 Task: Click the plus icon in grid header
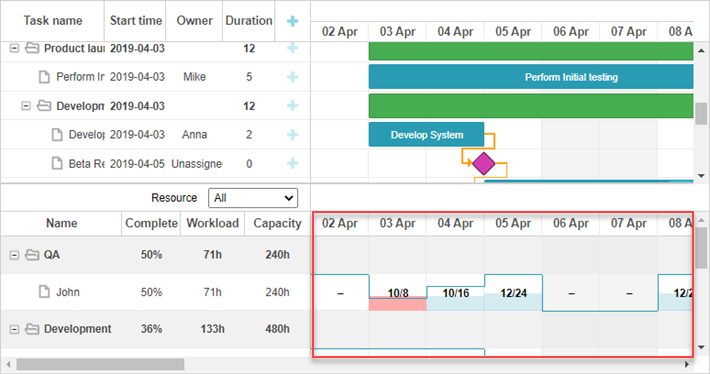293,21
